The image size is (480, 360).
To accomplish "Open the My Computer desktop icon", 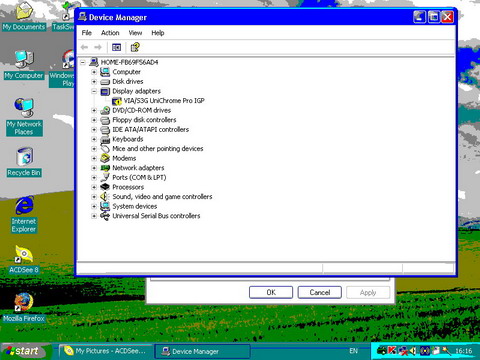I will coord(24,59).
